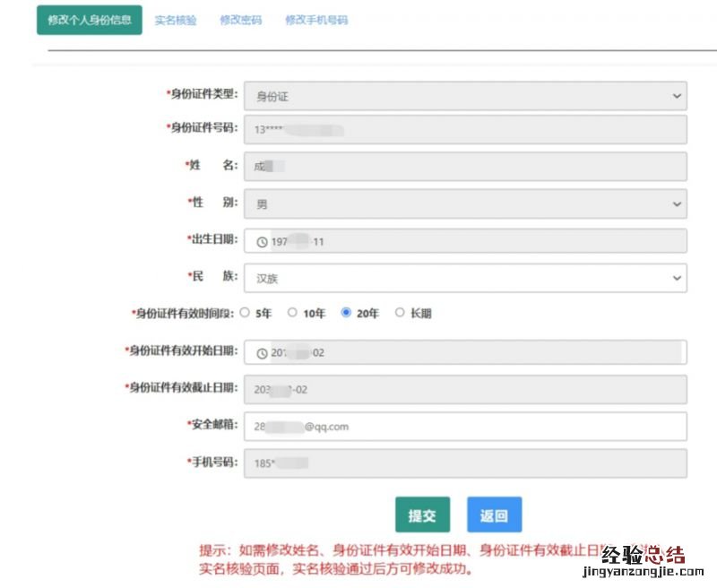Select the 20年 validity radio button
This screenshot has width=717, height=588.
[x=346, y=314]
